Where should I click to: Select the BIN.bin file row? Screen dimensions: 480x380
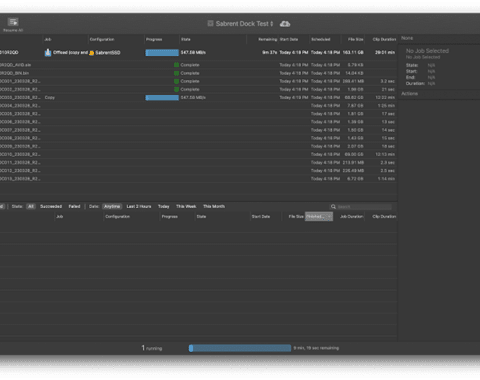point(198,73)
